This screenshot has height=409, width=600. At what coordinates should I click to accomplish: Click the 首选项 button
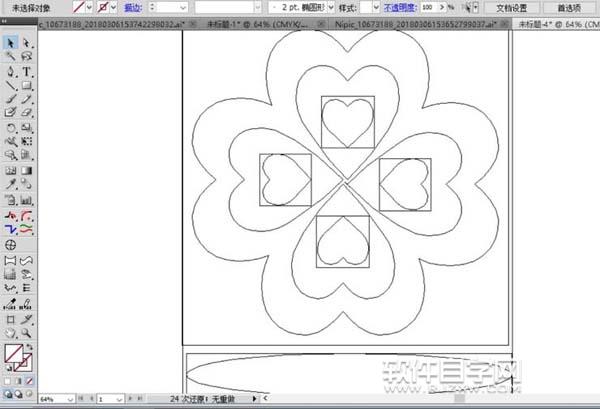click(571, 7)
